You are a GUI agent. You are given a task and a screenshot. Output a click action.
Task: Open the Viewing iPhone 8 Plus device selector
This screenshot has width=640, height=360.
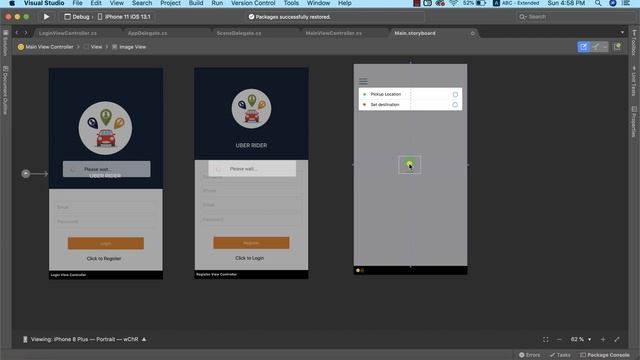[x=85, y=339]
